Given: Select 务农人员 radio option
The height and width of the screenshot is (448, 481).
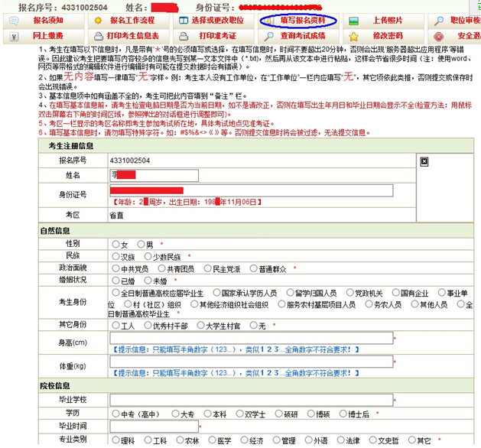Looking at the screenshot, I should pyautogui.click(x=369, y=304).
